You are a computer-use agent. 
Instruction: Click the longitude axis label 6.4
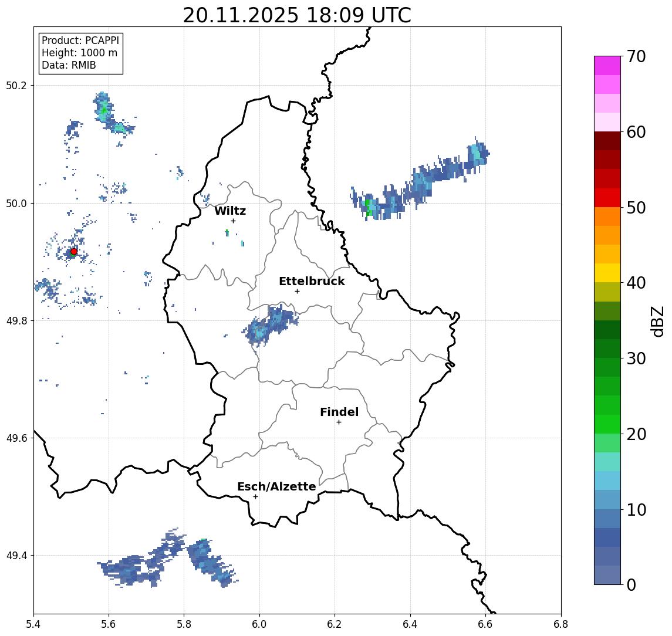[x=410, y=624]
